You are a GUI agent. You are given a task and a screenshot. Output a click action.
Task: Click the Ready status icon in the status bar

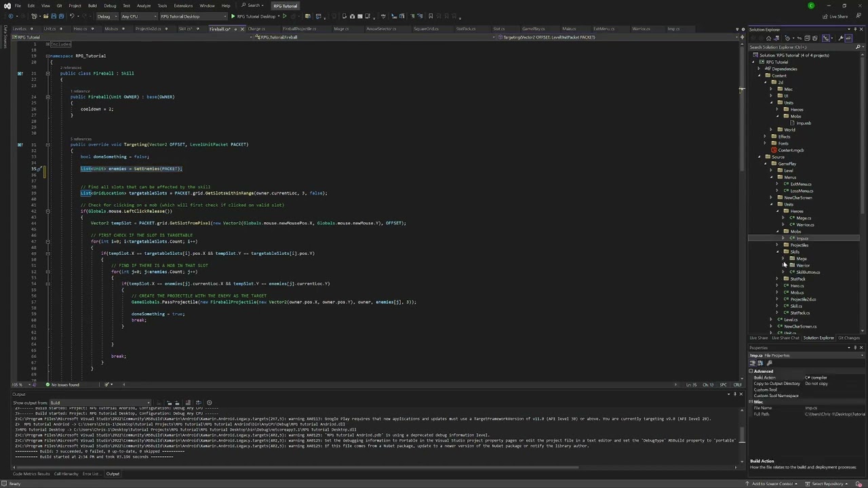5,483
